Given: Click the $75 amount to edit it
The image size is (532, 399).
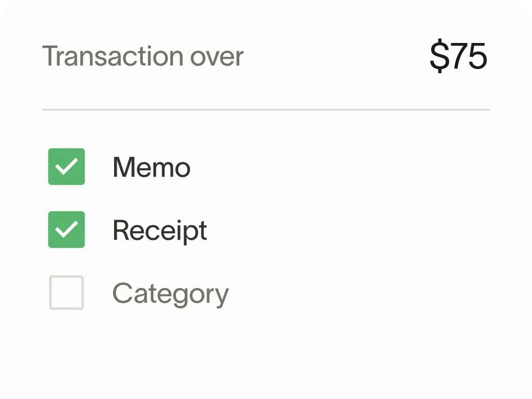Looking at the screenshot, I should click(459, 56).
